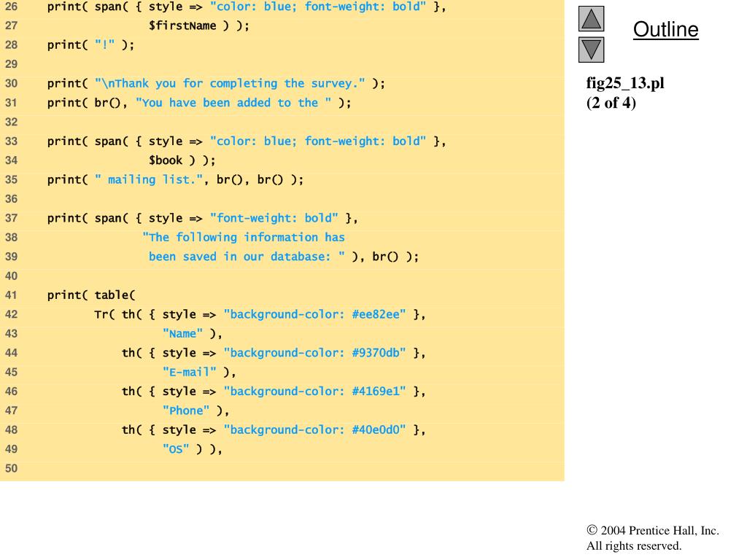Click line number 26
This screenshot has width=747, height=560.
click(12, 7)
